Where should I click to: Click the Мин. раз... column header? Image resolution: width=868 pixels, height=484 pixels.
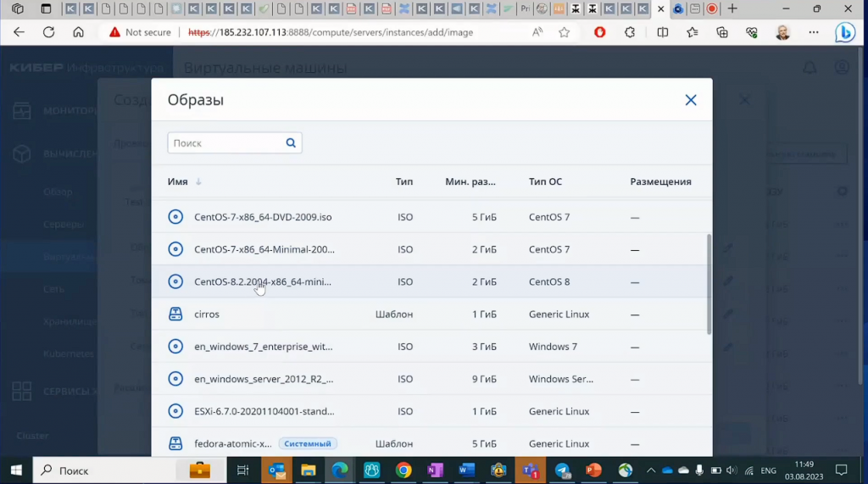pos(470,181)
